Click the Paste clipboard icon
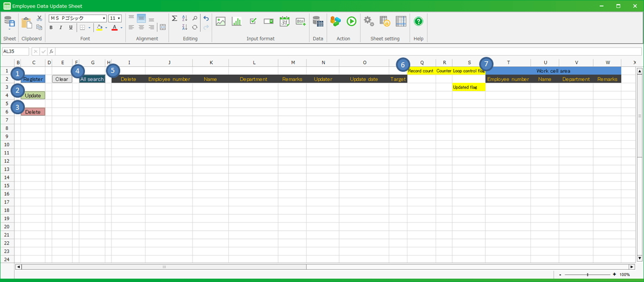644x282 pixels. [x=26, y=23]
